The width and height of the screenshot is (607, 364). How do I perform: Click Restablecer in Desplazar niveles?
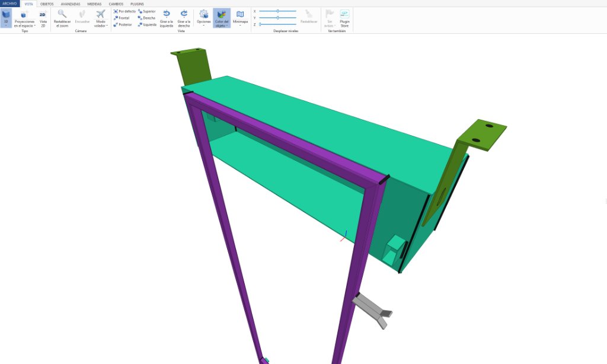[x=309, y=16]
